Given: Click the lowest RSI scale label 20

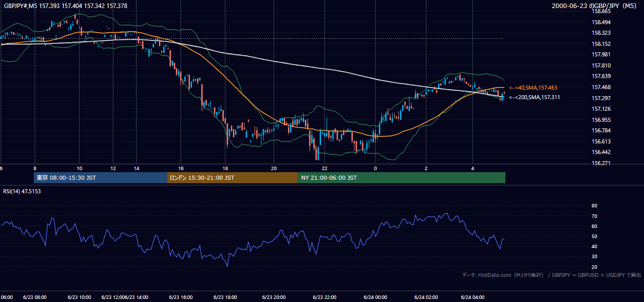Looking at the screenshot, I should pyautogui.click(x=594, y=267).
